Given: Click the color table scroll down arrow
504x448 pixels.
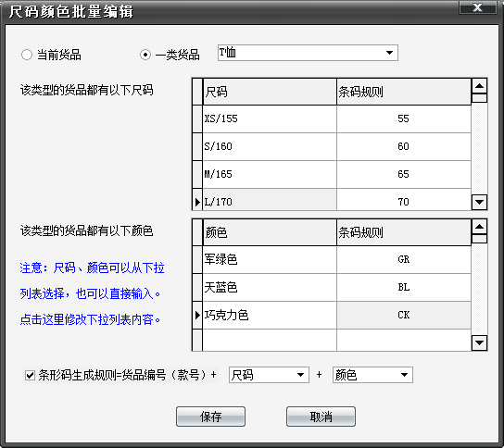Looking at the screenshot, I should coord(479,342).
